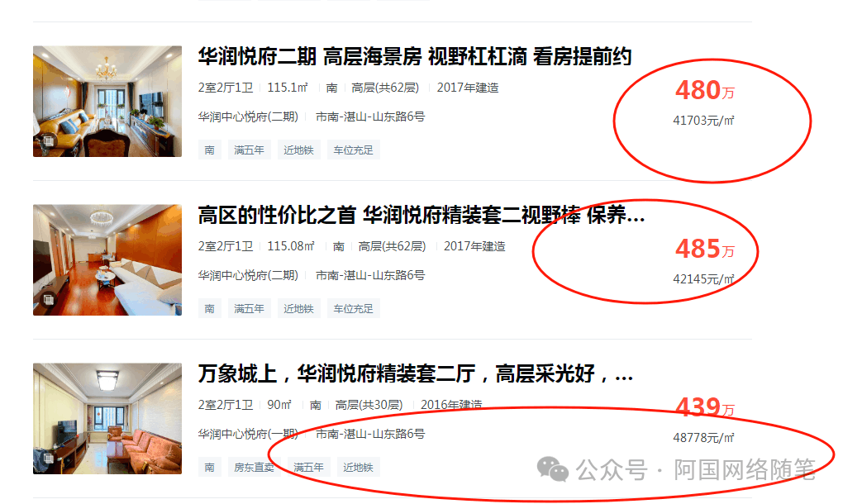Click 华润中心悦府(一期) community link in third listing
This screenshot has width=843, height=504.
[x=248, y=434]
